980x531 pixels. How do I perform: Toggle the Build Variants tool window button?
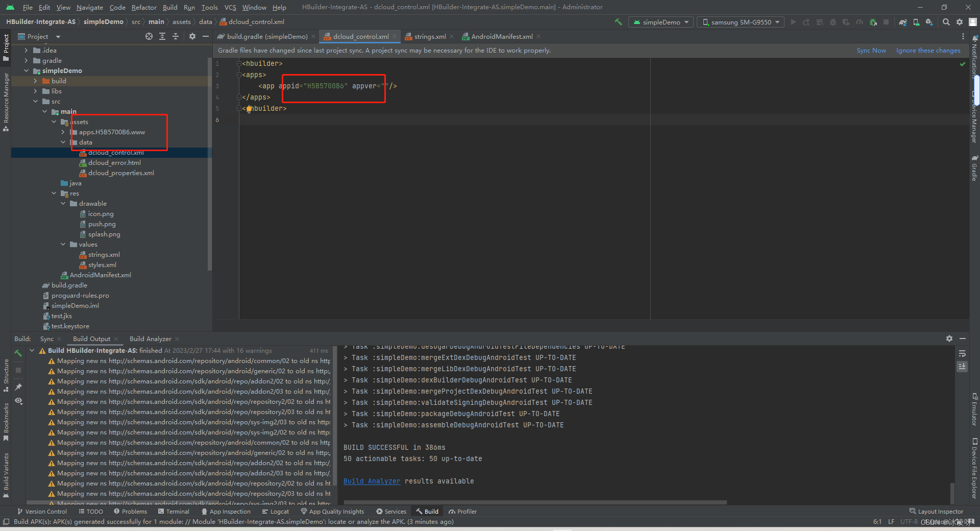6,475
